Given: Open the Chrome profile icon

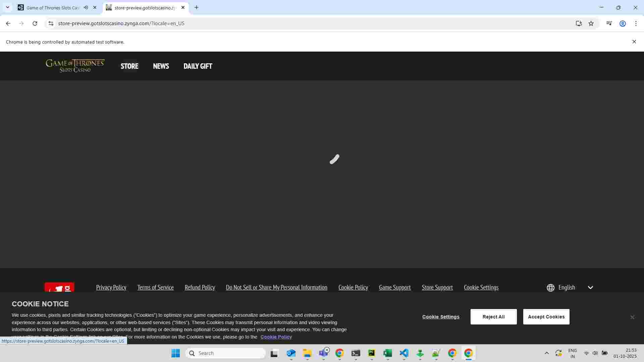Looking at the screenshot, I should tap(623, 23).
